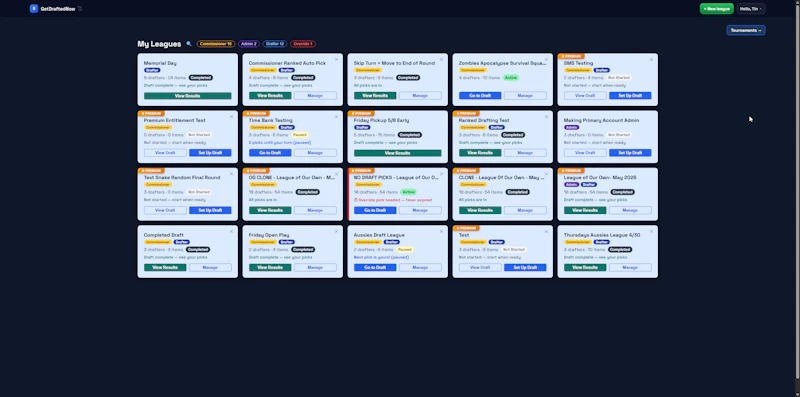Set Up Draft for Making Primary Account Admin
Screen dimensions: 800x397
630,153
